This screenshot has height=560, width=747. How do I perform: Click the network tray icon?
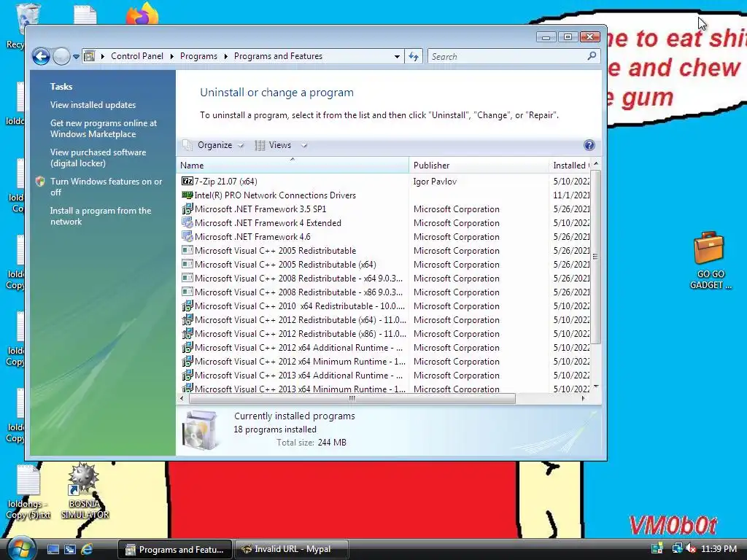(x=677, y=548)
